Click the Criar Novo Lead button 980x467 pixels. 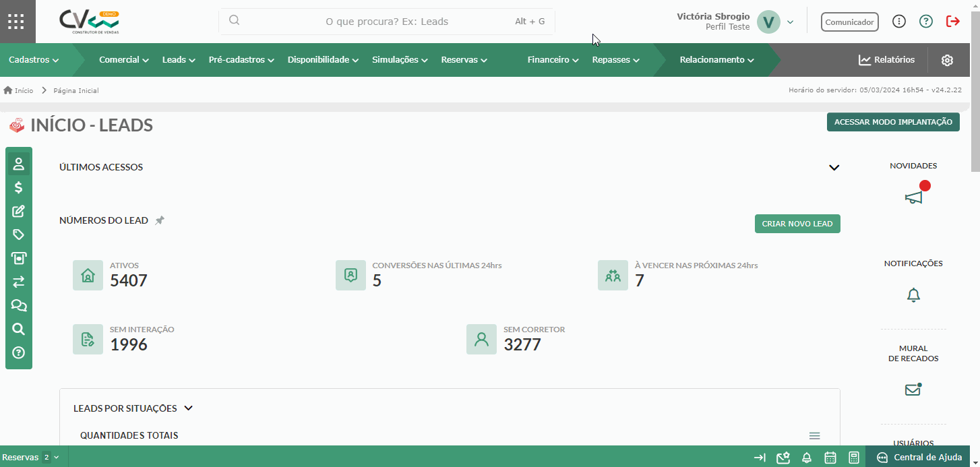[797, 224]
